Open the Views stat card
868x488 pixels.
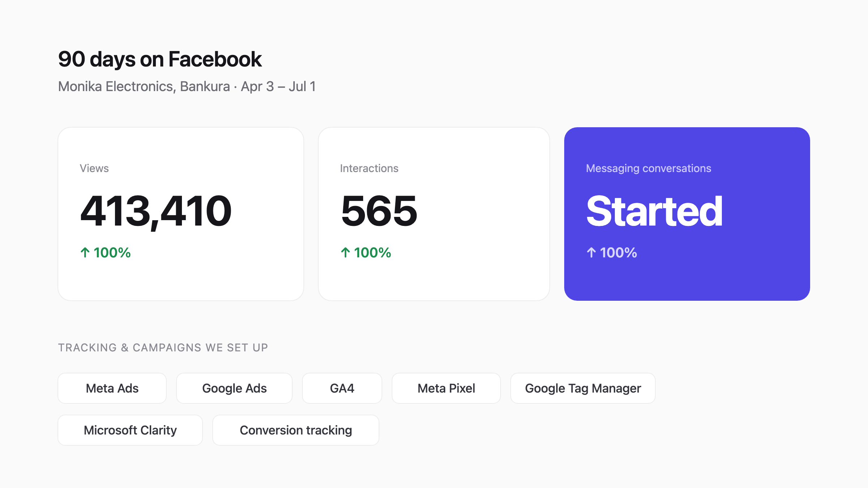click(181, 214)
